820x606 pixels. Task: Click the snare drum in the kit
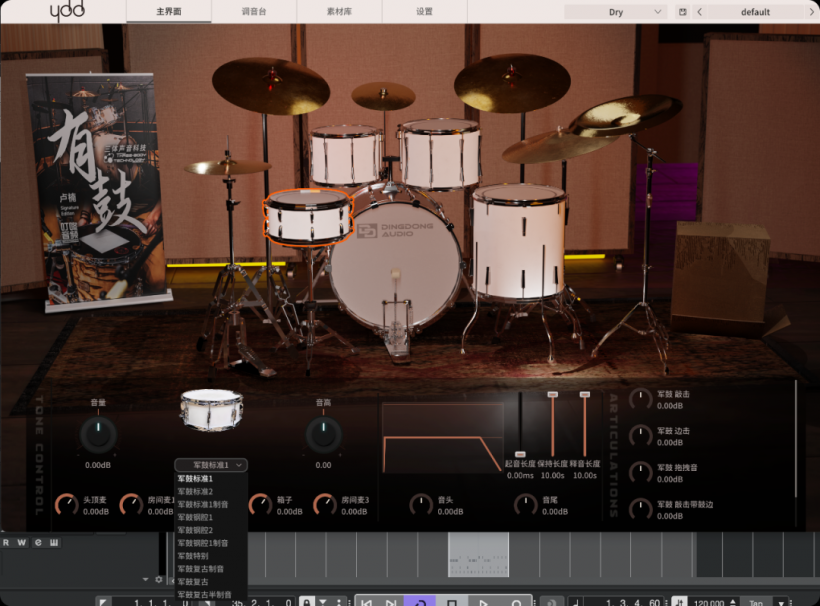(308, 217)
